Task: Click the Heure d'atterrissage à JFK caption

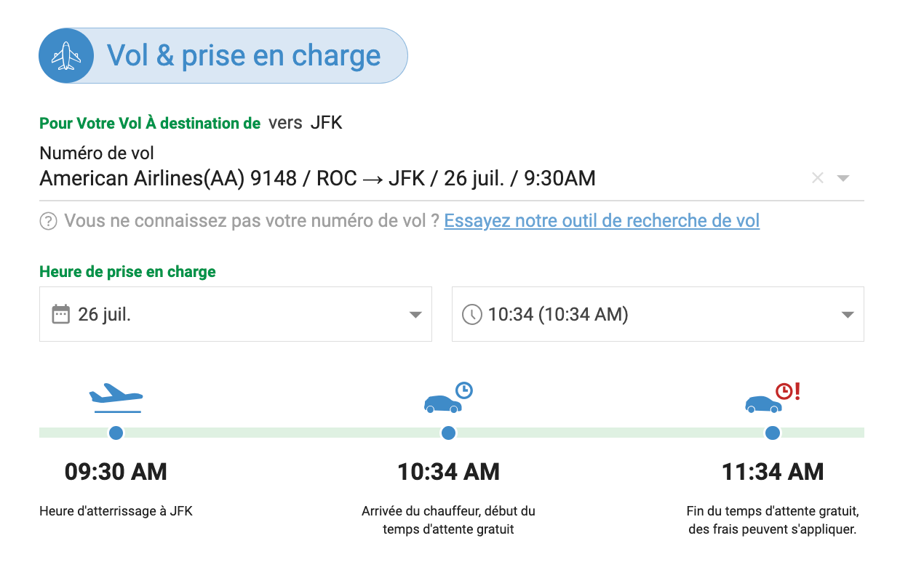Action: coord(116,511)
